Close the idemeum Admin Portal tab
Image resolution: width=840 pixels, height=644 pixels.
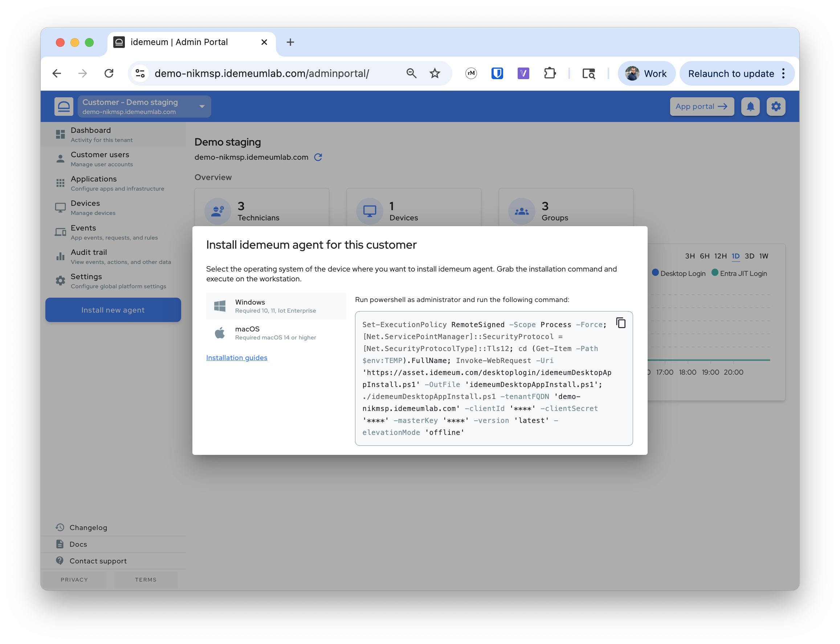tap(264, 42)
